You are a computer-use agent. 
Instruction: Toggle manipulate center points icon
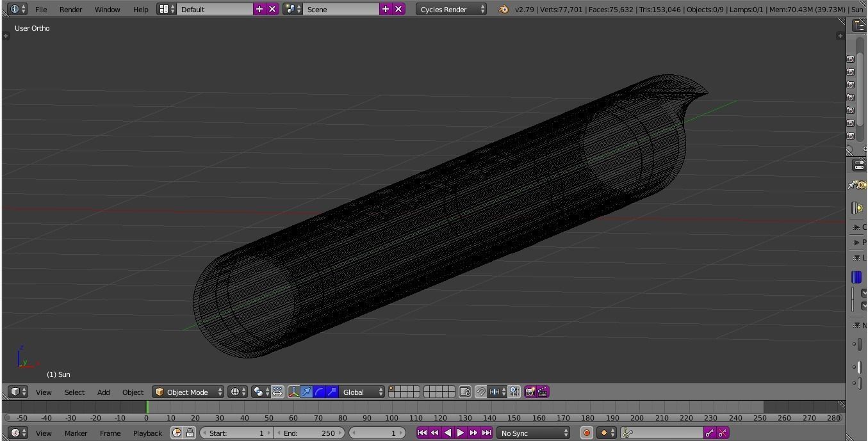coord(277,392)
